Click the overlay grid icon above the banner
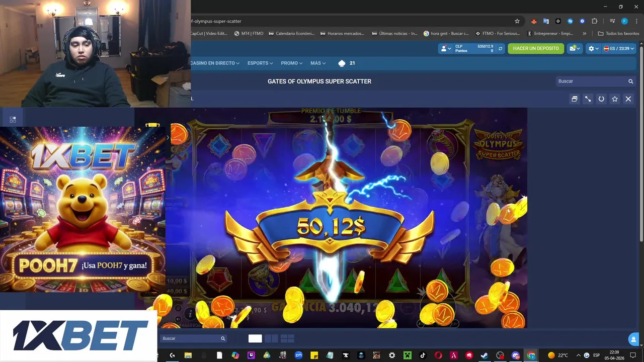 coord(13,119)
